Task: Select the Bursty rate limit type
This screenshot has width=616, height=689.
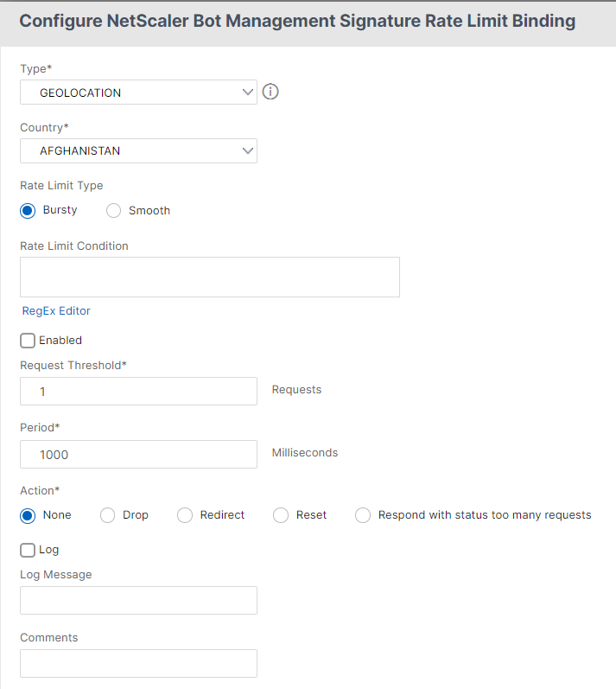Action: pos(28,210)
